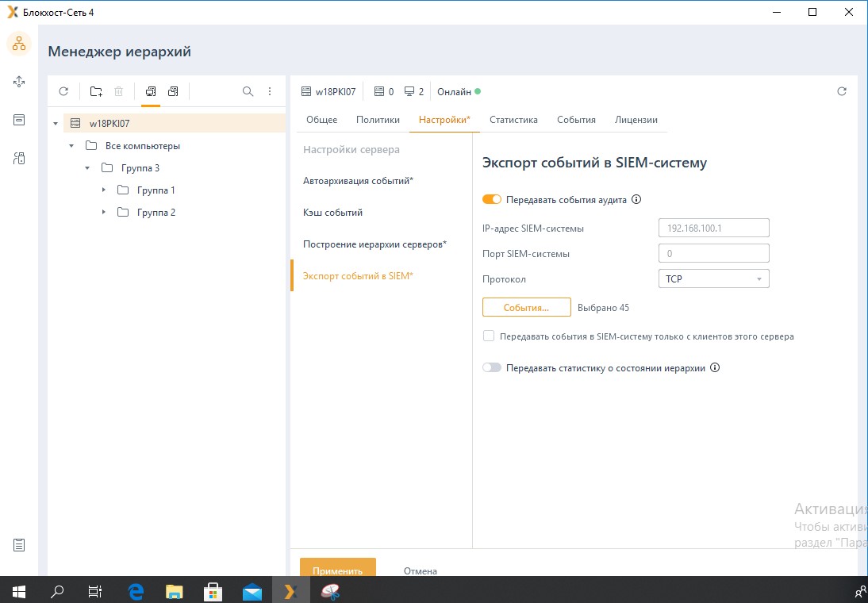Click the server count icon showing 0

coord(379,92)
